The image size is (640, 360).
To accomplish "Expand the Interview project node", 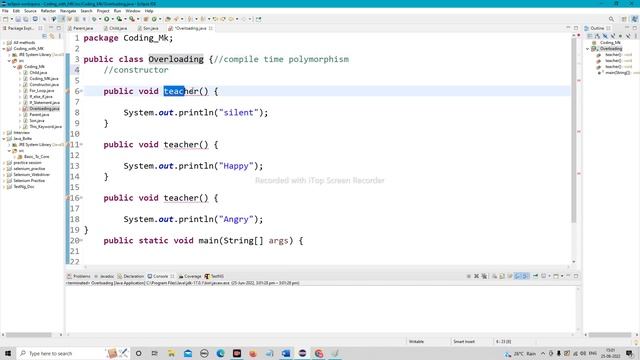I will pyautogui.click(x=4, y=133).
